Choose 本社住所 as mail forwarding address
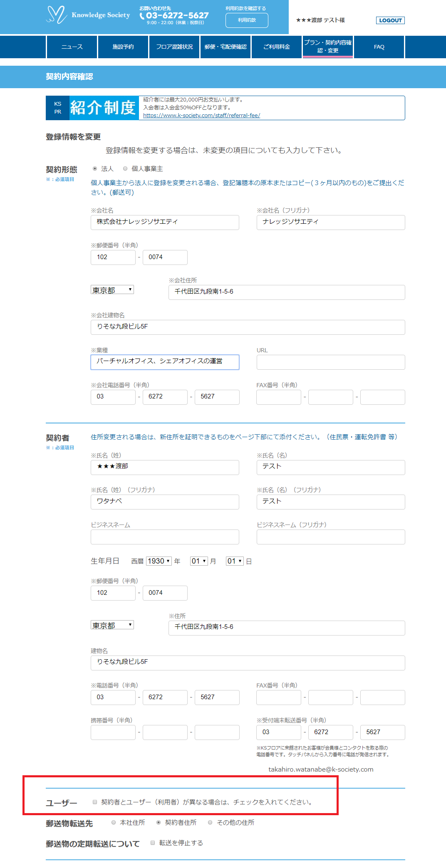 tap(114, 822)
